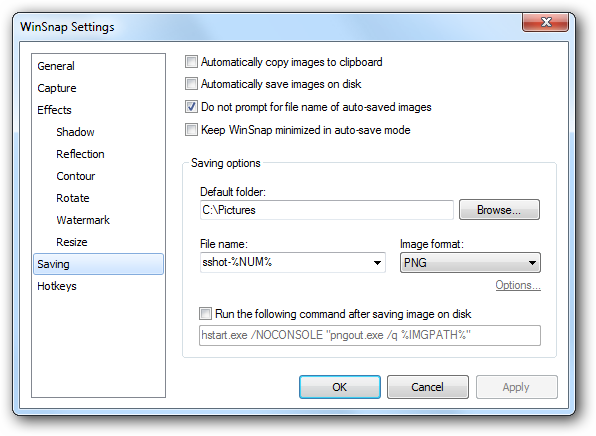Click the Browse button for default folder
Viewport: 596px width, 436px height.
pyautogui.click(x=499, y=210)
